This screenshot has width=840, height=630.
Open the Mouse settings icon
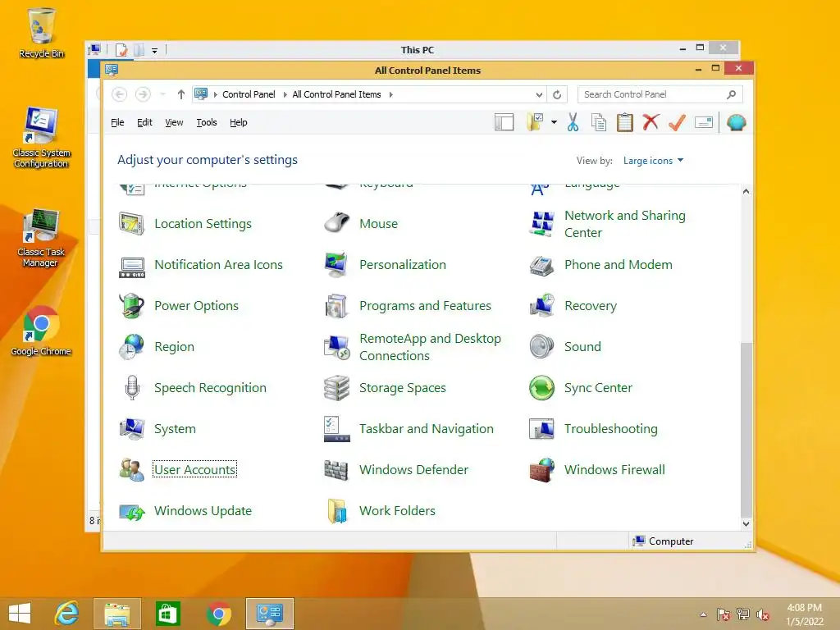point(337,223)
